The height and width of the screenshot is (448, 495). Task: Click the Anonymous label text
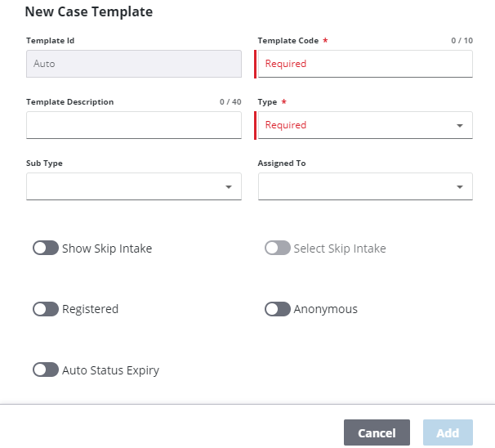pos(326,309)
